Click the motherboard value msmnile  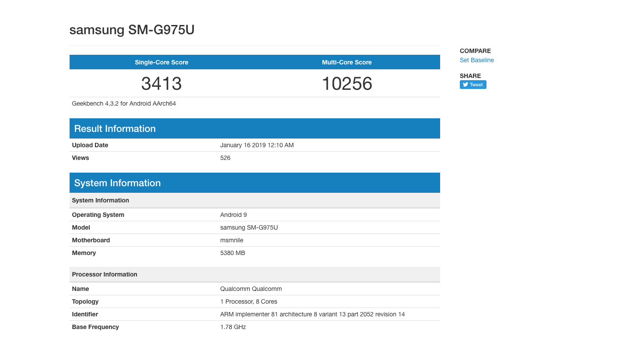(x=231, y=241)
